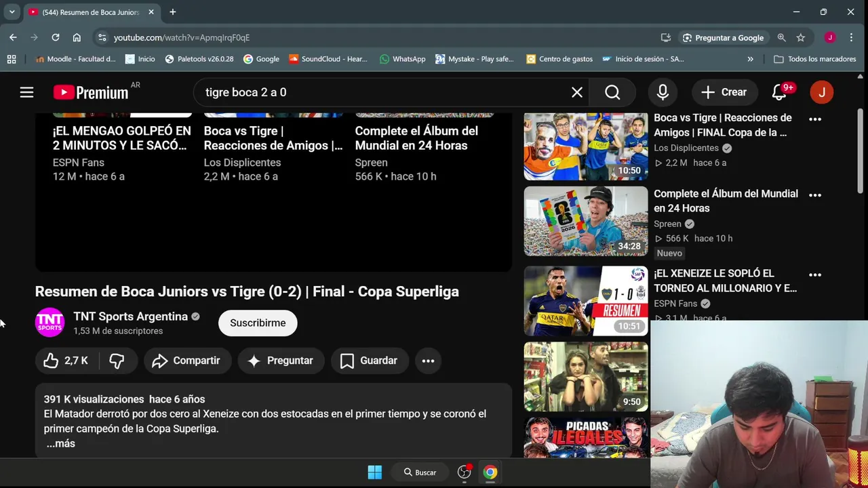
Task: Open new tab with plus
Action: coord(172,12)
